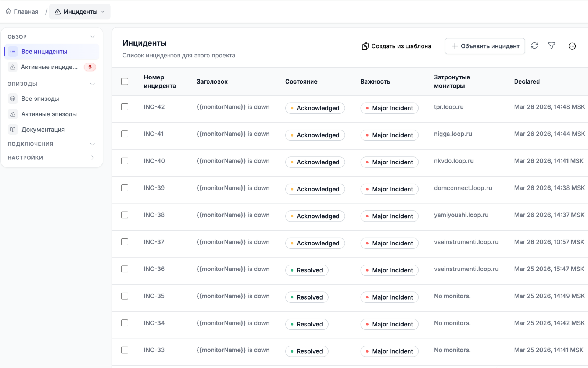Click the Главная home icon
The height and width of the screenshot is (368, 588).
point(8,11)
